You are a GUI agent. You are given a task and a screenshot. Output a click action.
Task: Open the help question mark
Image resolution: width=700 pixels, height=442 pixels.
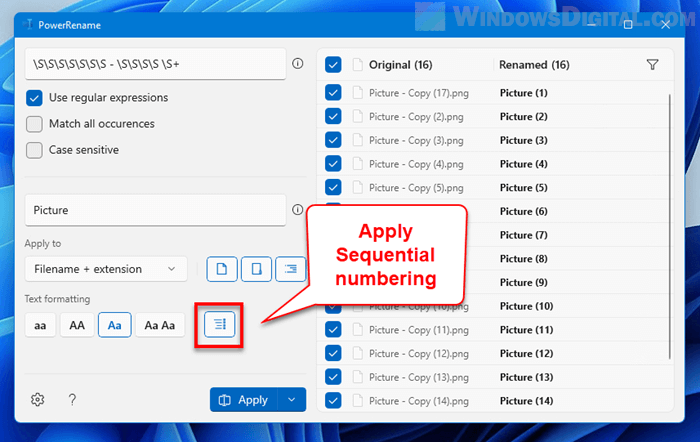(x=72, y=400)
